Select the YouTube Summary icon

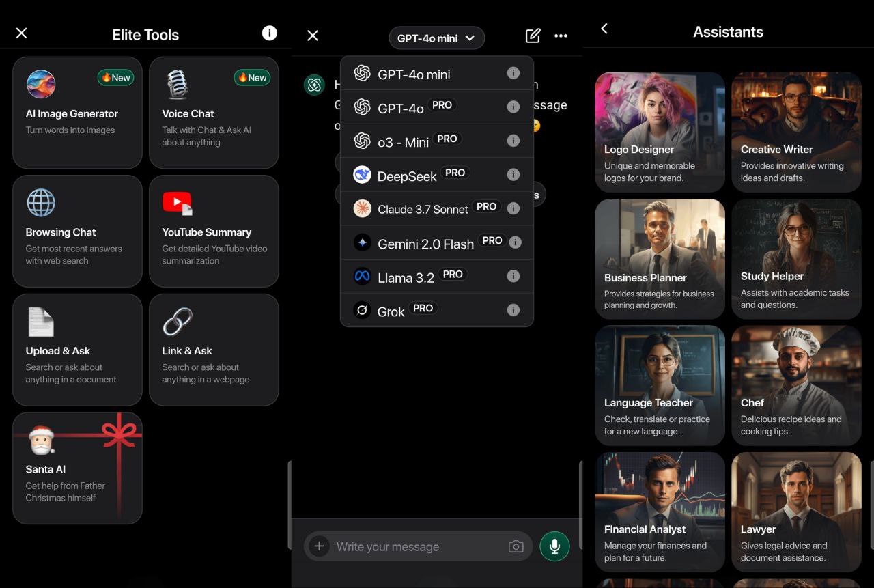178,203
